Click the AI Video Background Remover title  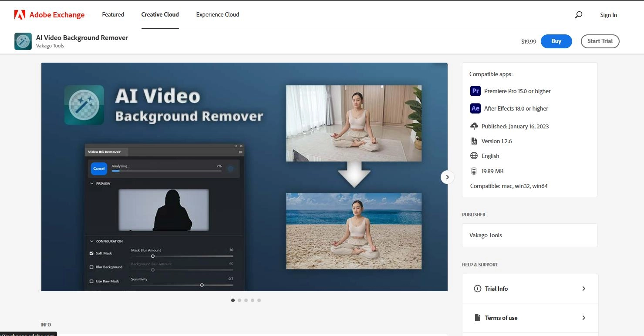pos(82,37)
